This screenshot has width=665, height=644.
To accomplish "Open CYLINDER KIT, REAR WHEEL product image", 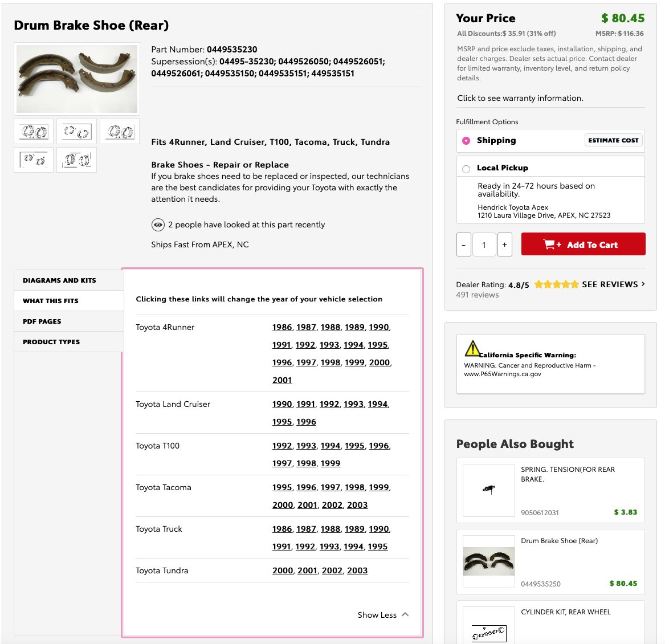I will point(488,626).
